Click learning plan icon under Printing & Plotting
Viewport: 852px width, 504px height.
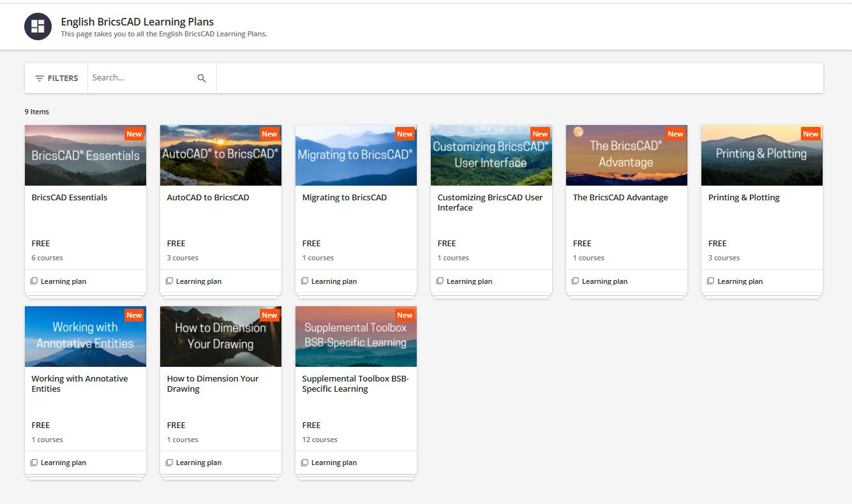(711, 281)
